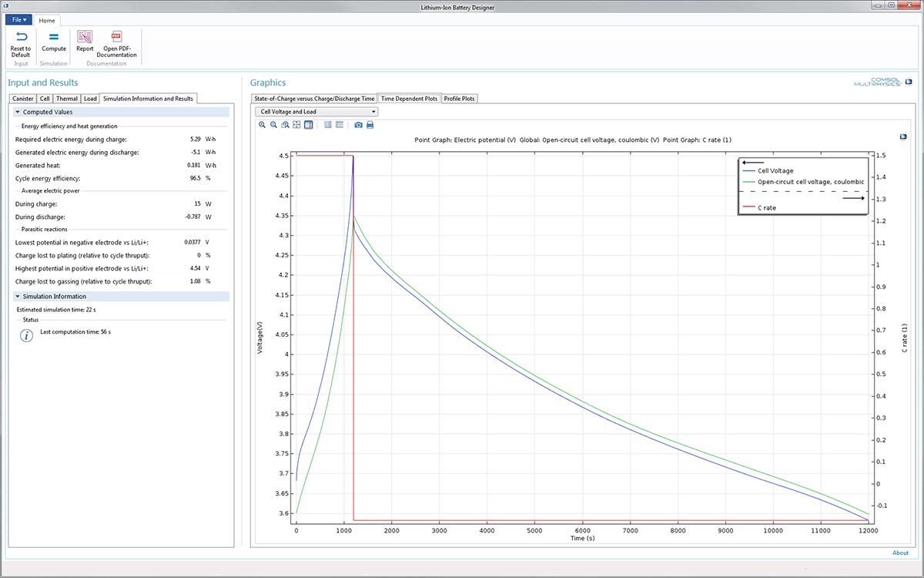Click the Zoom Out graphics tool
Viewport: 924px width, 578px height.
pos(273,125)
